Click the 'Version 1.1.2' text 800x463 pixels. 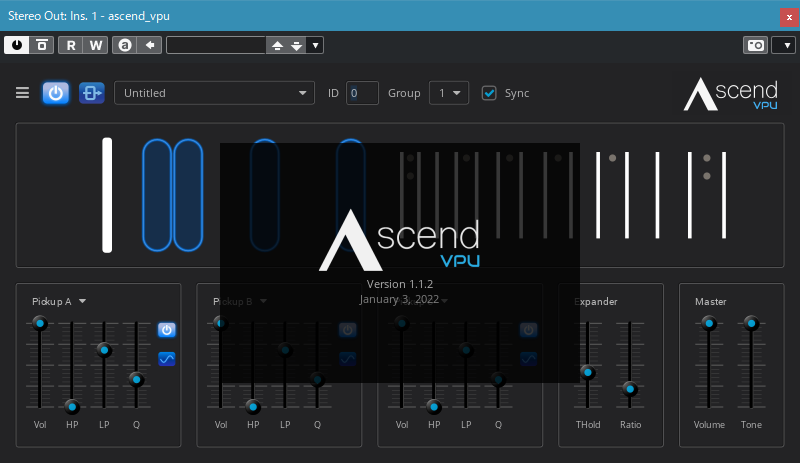[x=400, y=284]
